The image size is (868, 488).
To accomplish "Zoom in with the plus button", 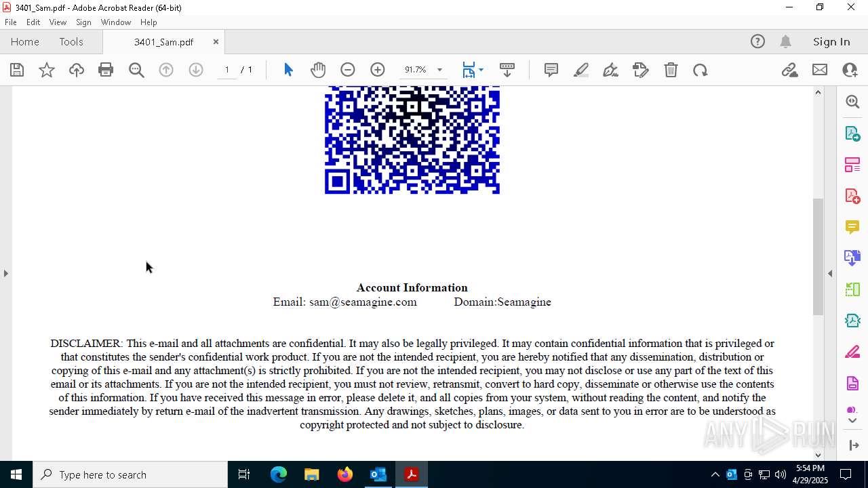I will (378, 70).
